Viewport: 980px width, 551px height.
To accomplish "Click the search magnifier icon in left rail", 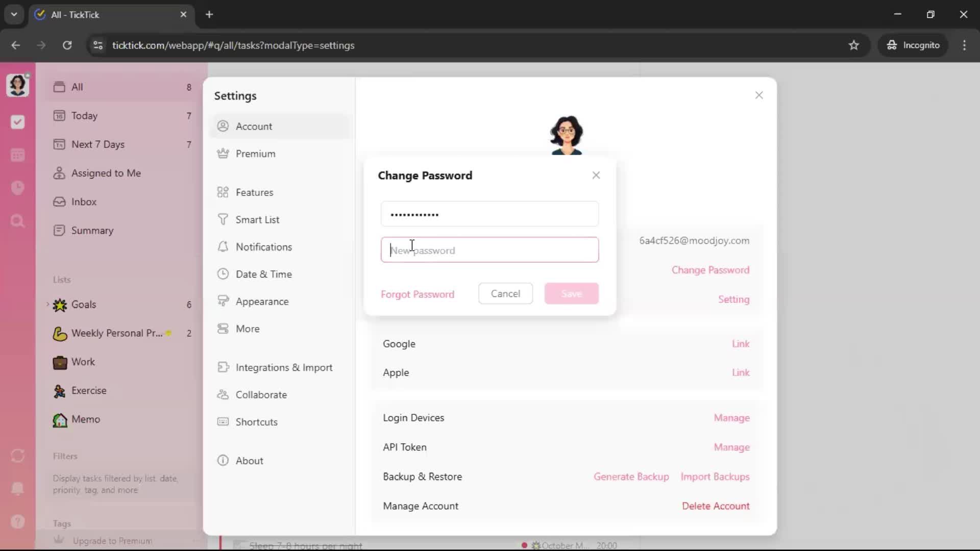I will click(x=18, y=221).
